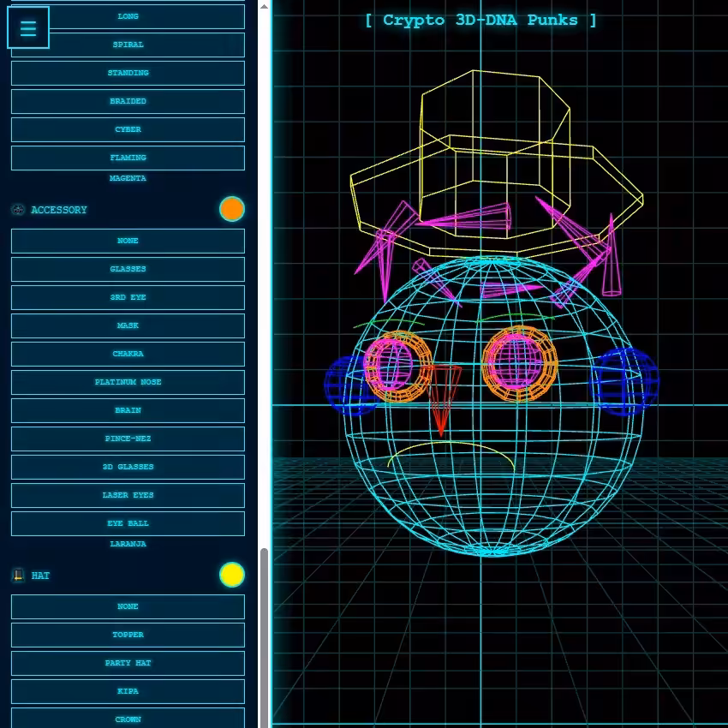Click the MAGENTA color label

(128, 178)
